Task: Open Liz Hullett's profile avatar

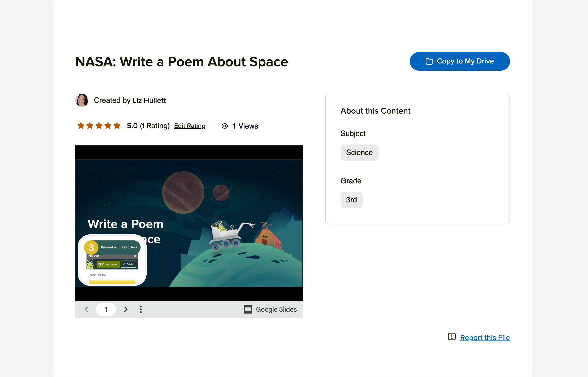Action: [82, 100]
